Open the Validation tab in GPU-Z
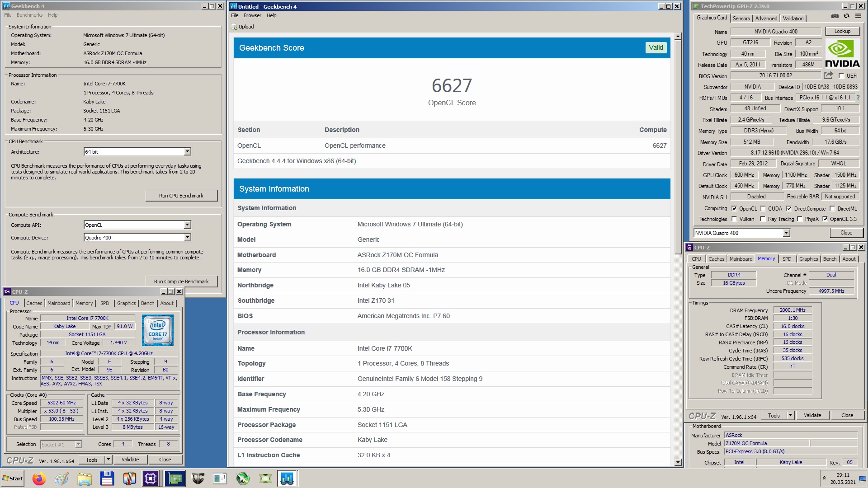This screenshot has width=868, height=488. coord(793,19)
